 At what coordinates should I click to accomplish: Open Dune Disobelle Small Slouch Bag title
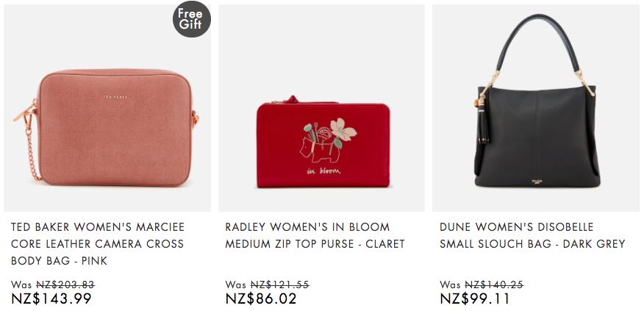(532, 235)
